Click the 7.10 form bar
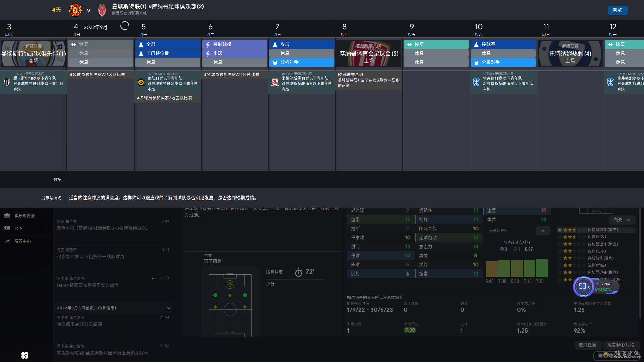 tap(529, 268)
